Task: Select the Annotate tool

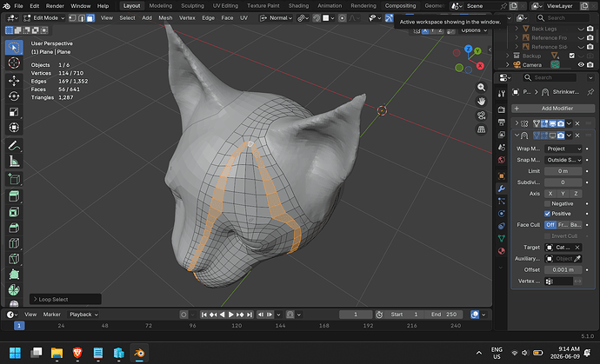Action: pos(14,146)
